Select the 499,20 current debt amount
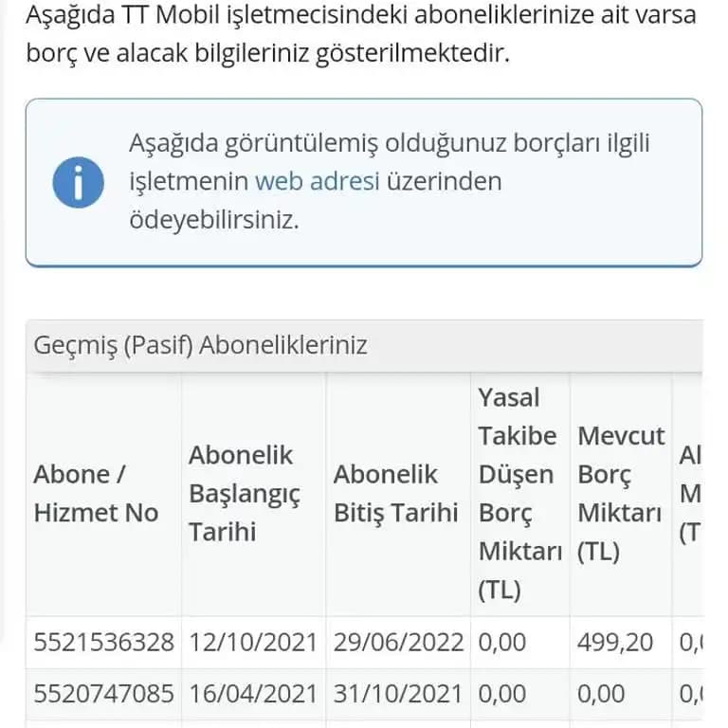The image size is (728, 728). [614, 642]
